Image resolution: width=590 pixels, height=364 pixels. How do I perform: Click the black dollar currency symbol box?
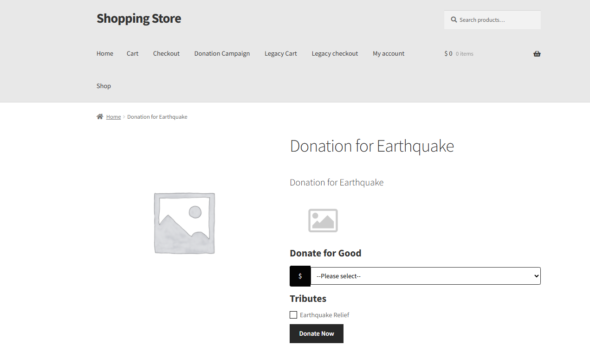(x=300, y=276)
